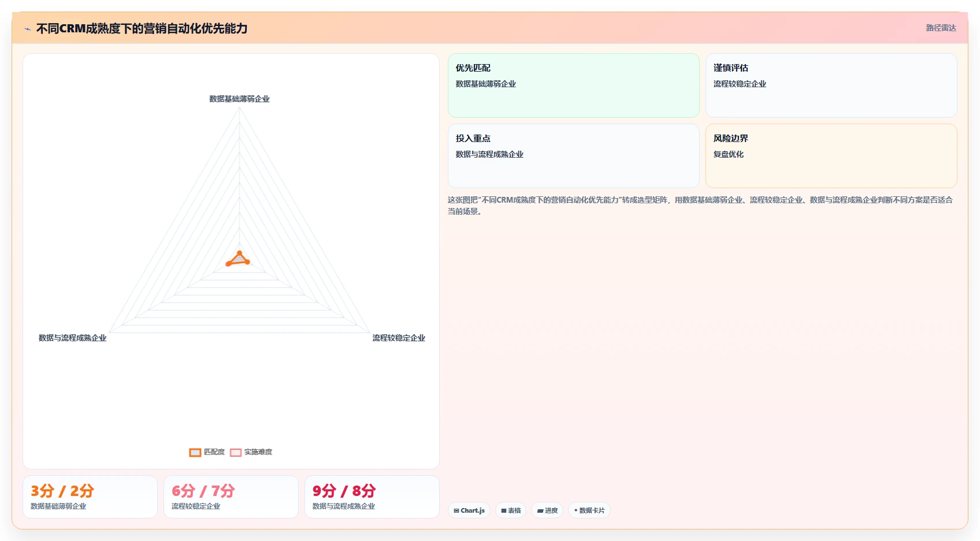Toggle the 匹配度 legend swatch
980x541 pixels.
click(x=195, y=453)
